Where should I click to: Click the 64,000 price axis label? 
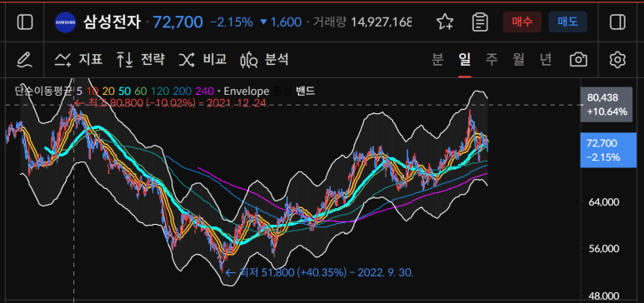coord(603,202)
